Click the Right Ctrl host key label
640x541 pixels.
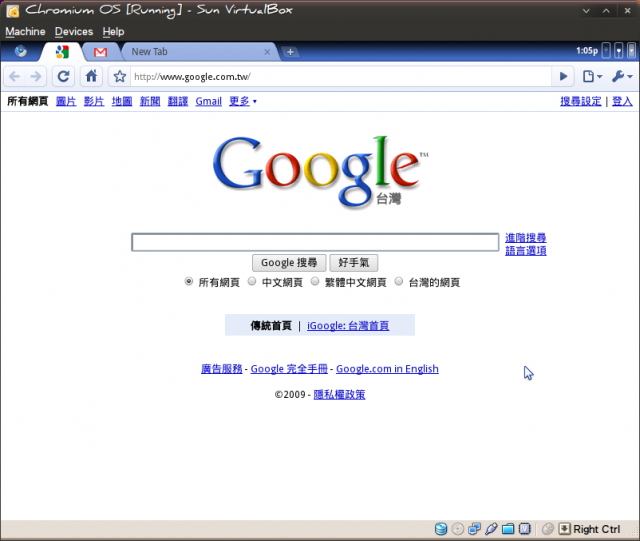(596, 529)
